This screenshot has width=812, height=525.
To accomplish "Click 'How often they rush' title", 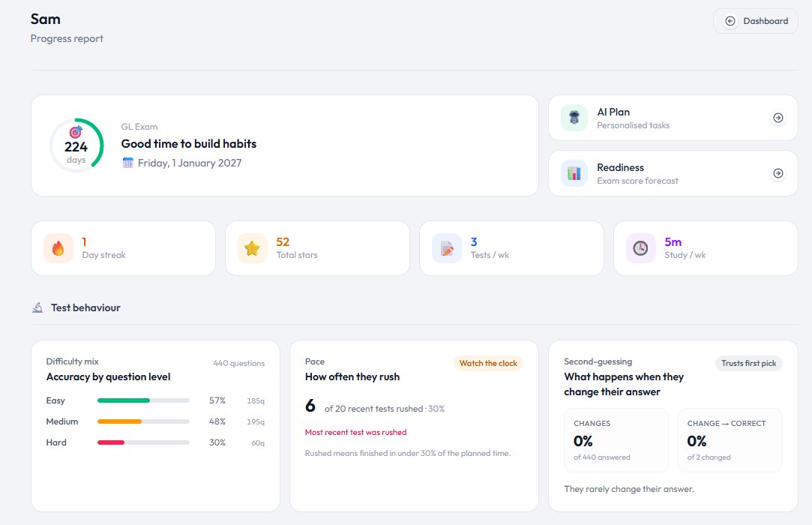I will click(x=352, y=376).
